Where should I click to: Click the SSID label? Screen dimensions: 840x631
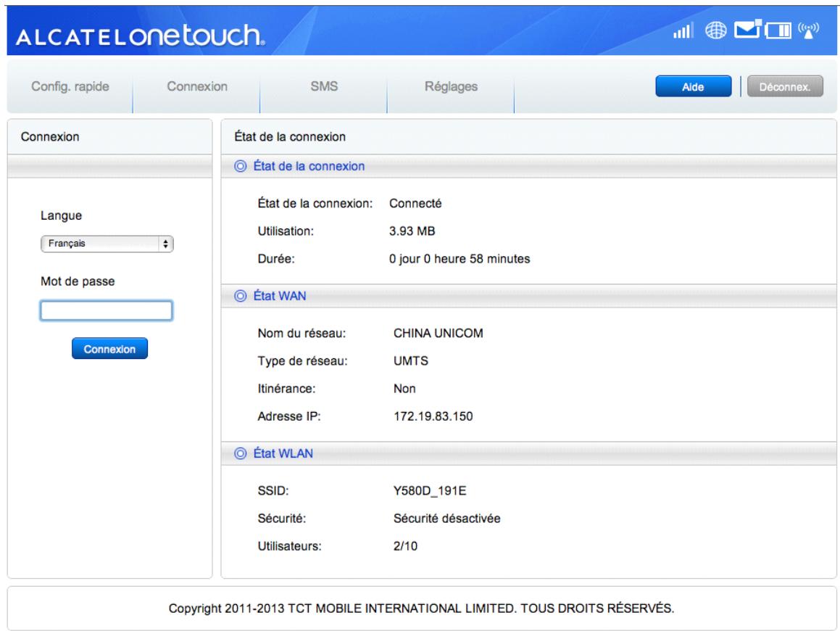[x=273, y=491]
